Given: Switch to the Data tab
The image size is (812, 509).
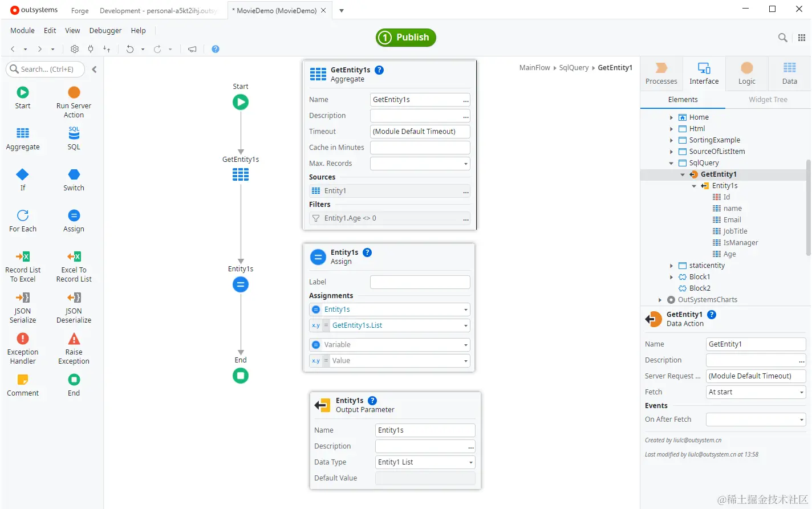Looking at the screenshot, I should pos(790,74).
